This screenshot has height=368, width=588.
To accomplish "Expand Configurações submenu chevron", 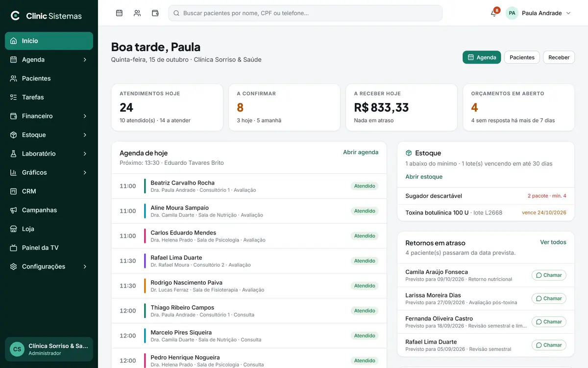I will pyautogui.click(x=85, y=266).
